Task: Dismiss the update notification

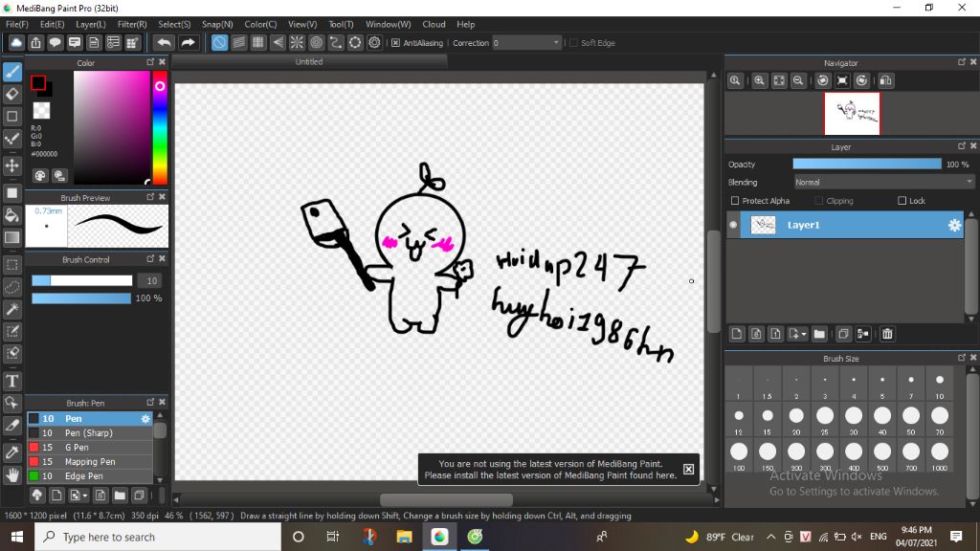Action: [688, 469]
